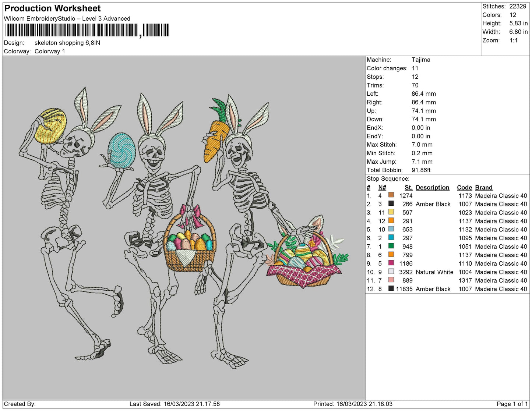
Task: Click the 'Description' column header
Action: [433, 188]
